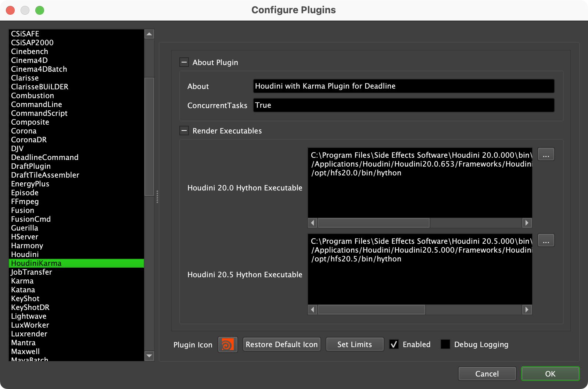Click the ConcurrentTasks value field
This screenshot has width=588, height=389.
pyautogui.click(x=404, y=105)
